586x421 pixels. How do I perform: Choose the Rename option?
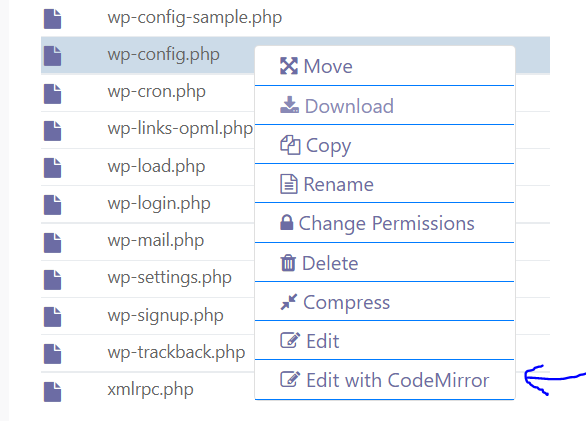pyautogui.click(x=385, y=184)
